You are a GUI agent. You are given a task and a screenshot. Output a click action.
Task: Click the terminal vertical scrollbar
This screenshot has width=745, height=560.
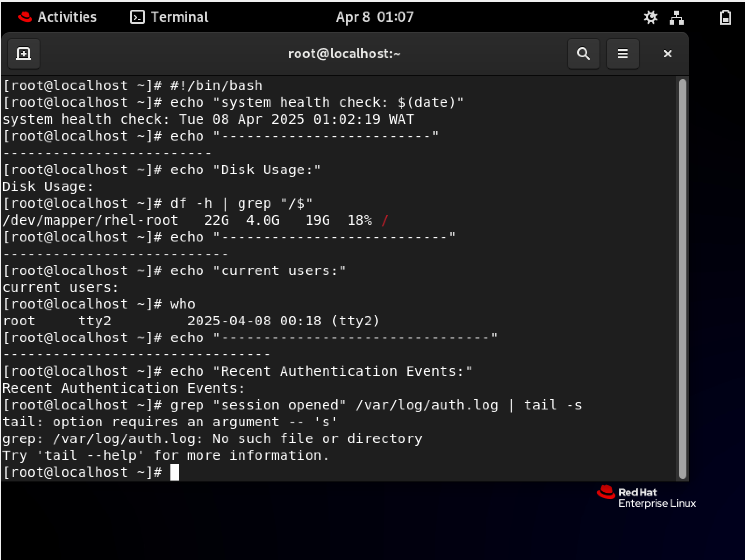tap(682, 278)
